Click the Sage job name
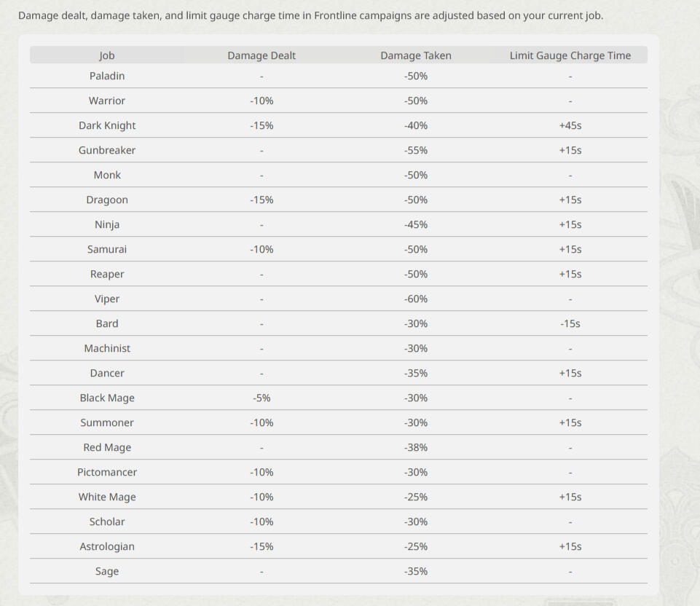Screen dimensions: 700x606 tap(107, 571)
